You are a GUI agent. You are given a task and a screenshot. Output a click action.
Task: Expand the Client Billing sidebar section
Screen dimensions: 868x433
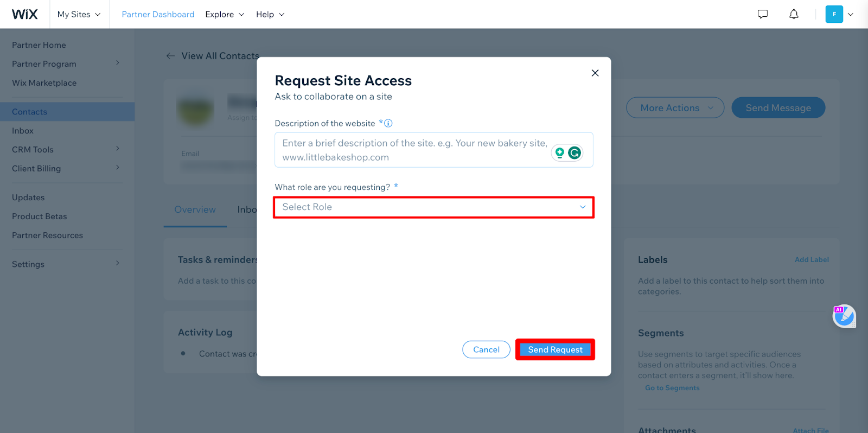pos(65,168)
